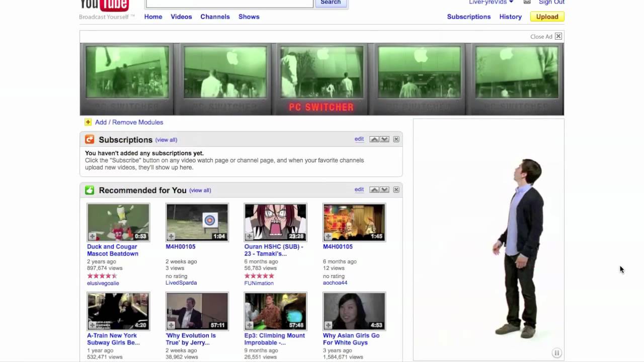The width and height of the screenshot is (644, 362).
Task: Pause the ad animation with pause icon
Action: click(556, 353)
